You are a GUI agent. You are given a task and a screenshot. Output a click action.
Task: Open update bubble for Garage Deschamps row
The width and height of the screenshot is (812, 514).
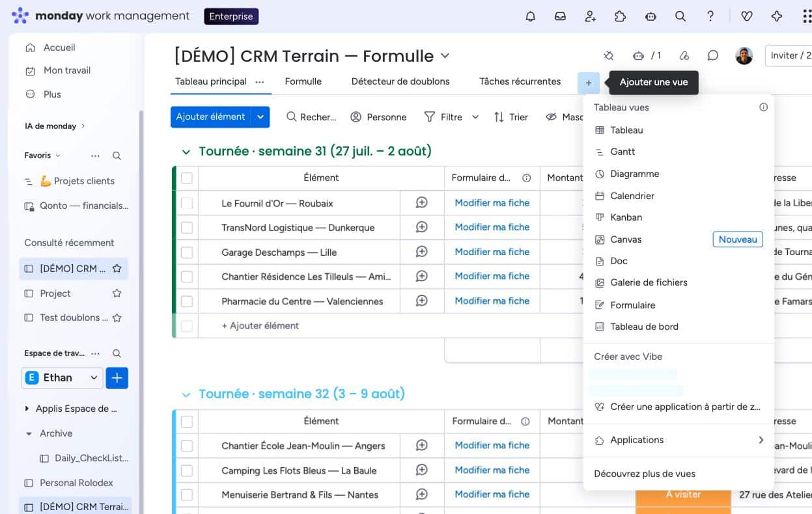coord(422,252)
